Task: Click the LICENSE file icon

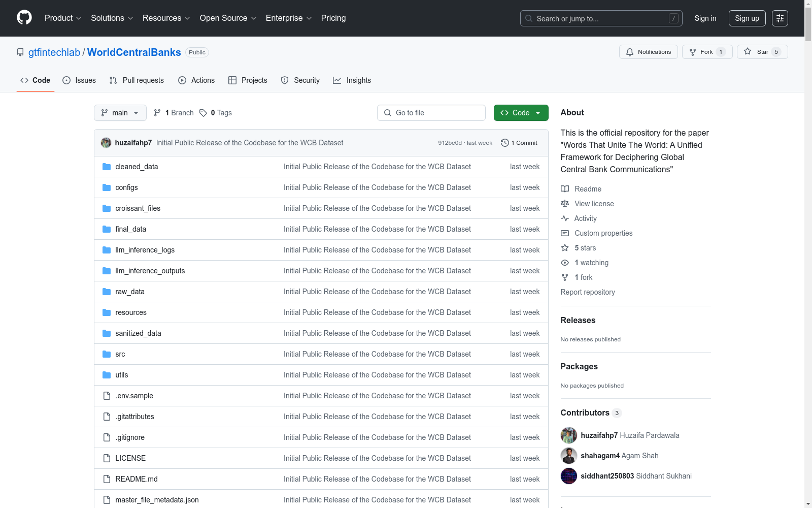Action: click(107, 458)
